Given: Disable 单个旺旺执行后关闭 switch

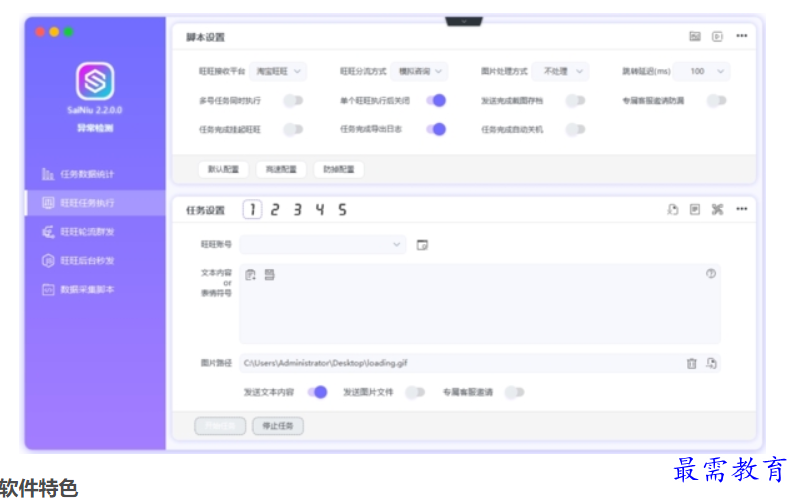Looking at the screenshot, I should click(436, 100).
